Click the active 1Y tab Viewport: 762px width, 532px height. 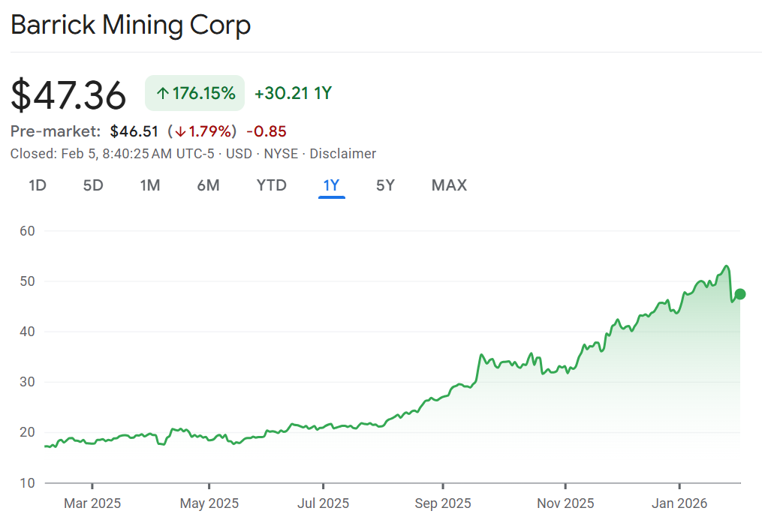pyautogui.click(x=331, y=185)
